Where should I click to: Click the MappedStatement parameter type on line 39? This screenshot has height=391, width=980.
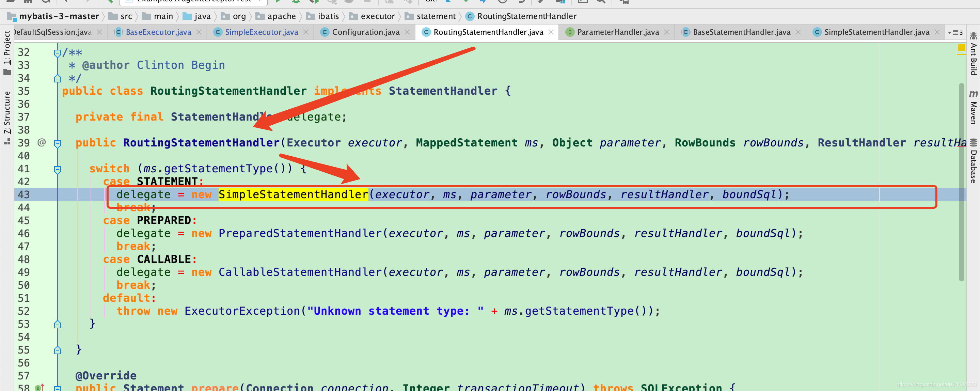(467, 143)
